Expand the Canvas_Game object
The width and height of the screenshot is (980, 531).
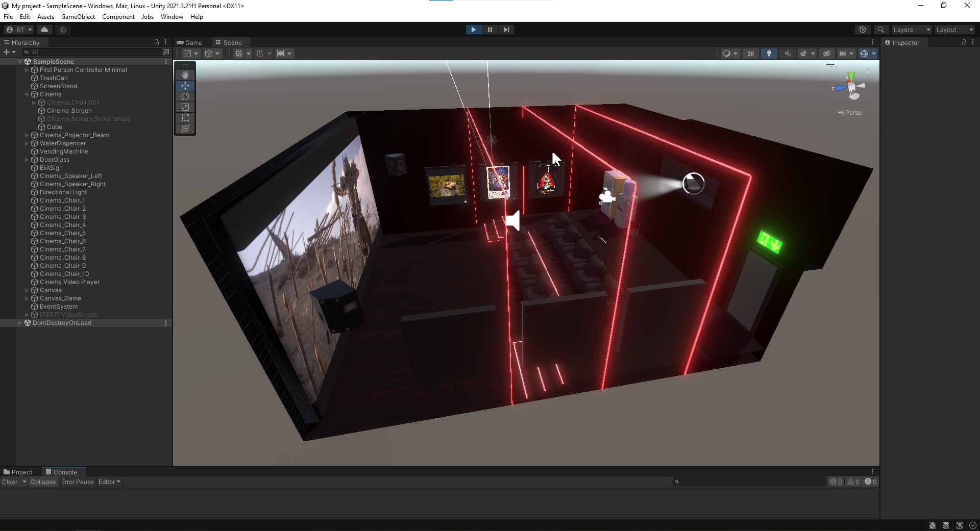pyautogui.click(x=26, y=298)
